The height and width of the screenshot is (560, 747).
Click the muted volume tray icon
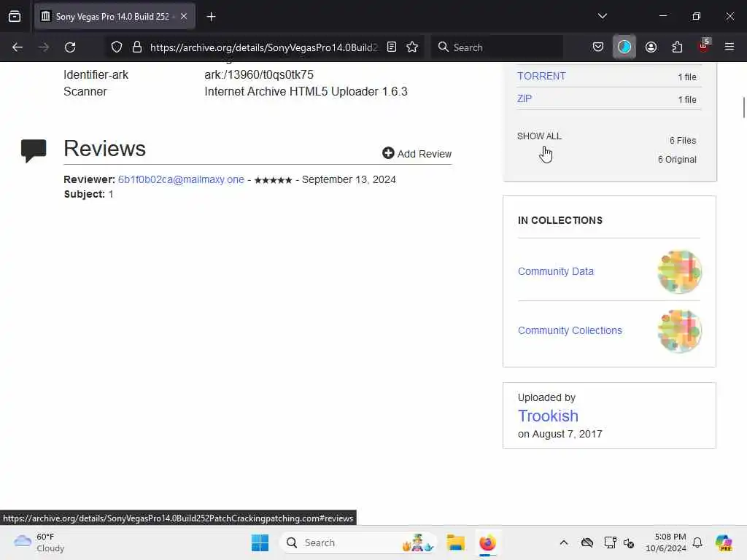tap(629, 542)
